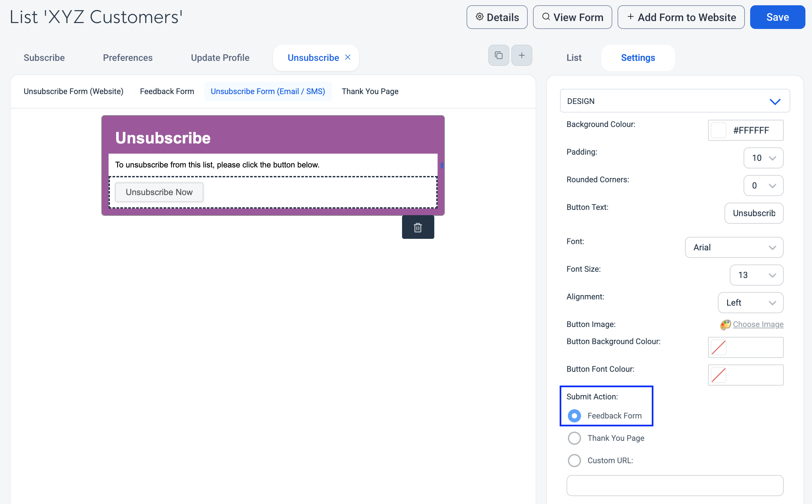Click the Background Colour white swatch

click(718, 130)
